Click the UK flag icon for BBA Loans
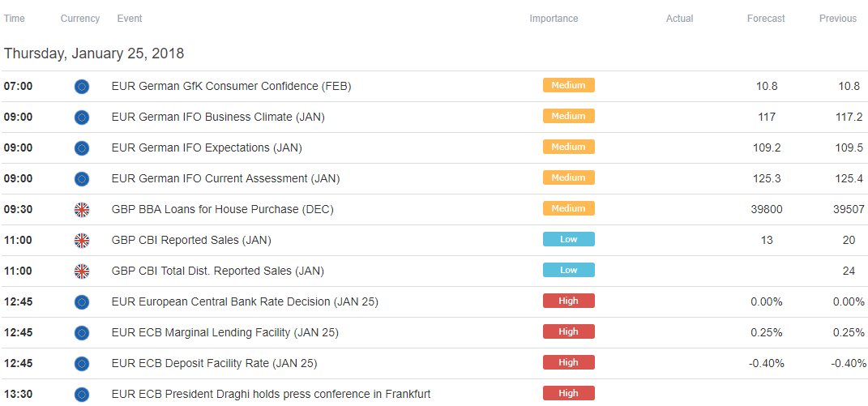The height and width of the screenshot is (406, 868). click(x=81, y=210)
